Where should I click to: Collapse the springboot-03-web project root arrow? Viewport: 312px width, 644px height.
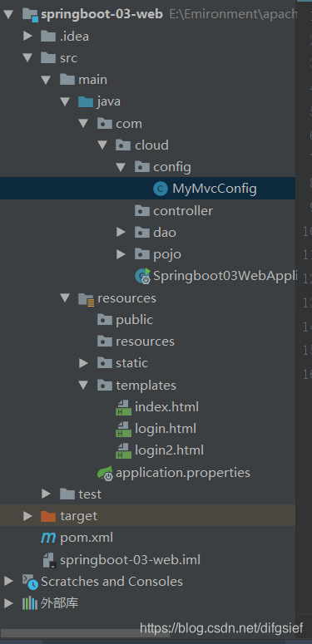coord(8,15)
